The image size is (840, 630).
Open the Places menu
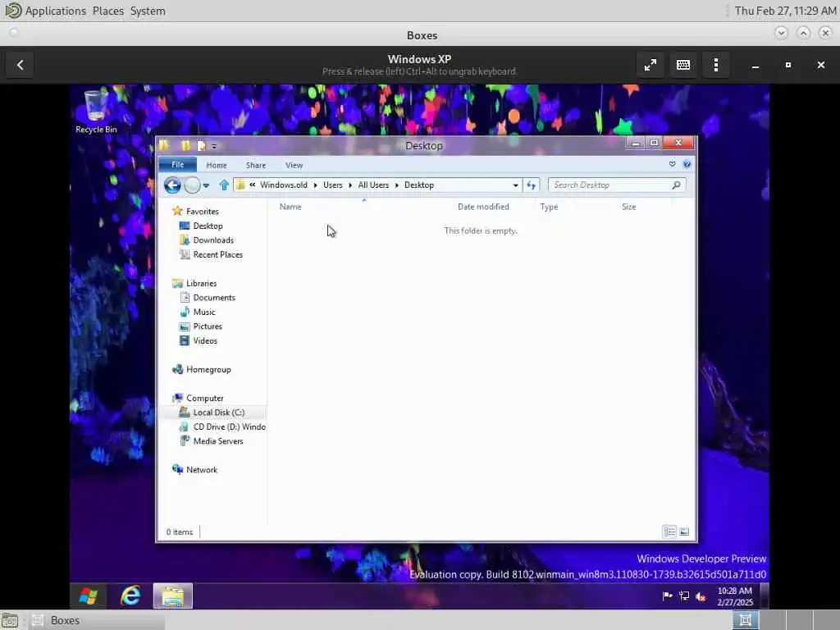(x=108, y=11)
